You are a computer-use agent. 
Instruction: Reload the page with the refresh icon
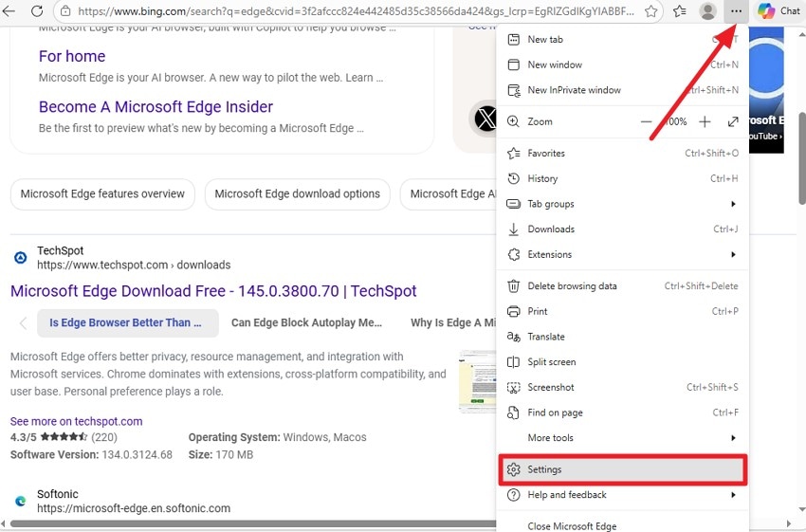tap(36, 10)
